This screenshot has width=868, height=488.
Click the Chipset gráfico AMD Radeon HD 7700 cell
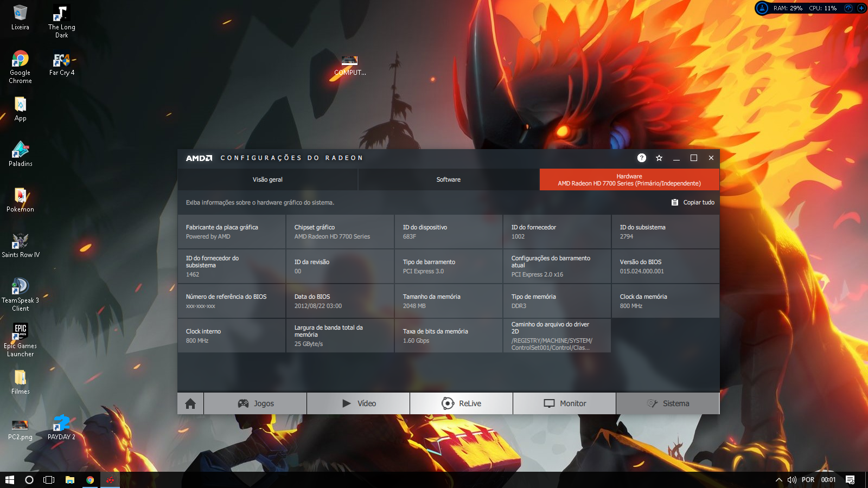[340, 232]
